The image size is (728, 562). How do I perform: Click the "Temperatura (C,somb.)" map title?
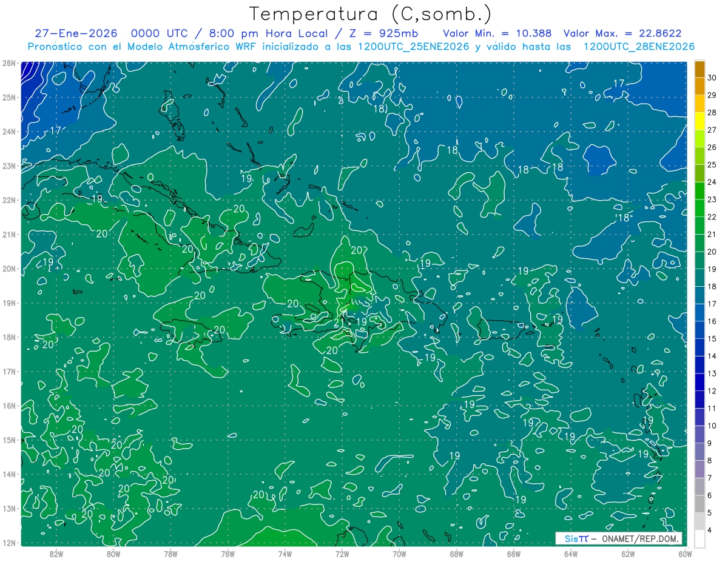point(371,14)
